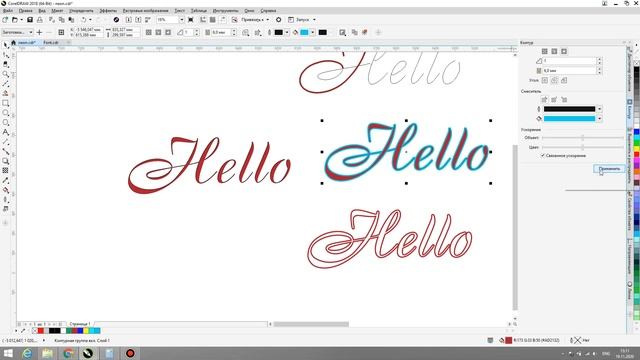Open the zoom level dropdown

click(x=182, y=20)
